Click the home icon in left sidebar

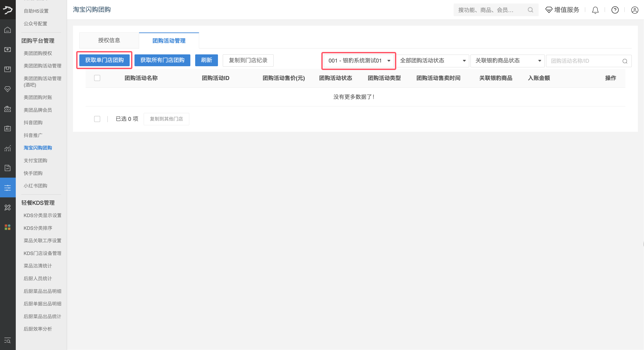click(7, 30)
